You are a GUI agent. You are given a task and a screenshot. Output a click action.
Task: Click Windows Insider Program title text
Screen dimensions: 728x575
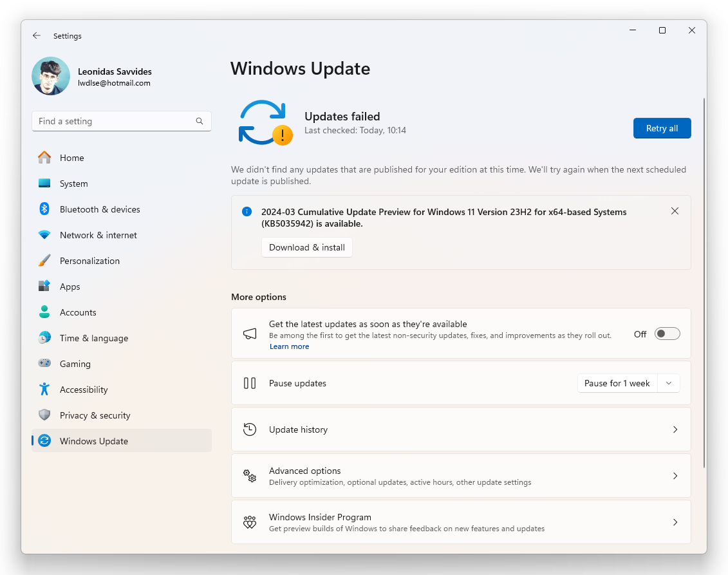[320, 517]
